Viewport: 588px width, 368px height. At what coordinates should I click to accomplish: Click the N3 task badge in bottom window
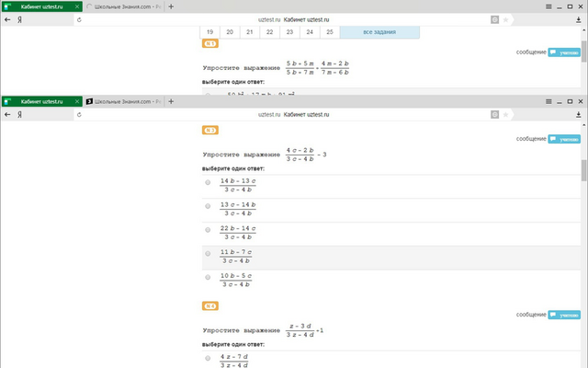point(210,131)
